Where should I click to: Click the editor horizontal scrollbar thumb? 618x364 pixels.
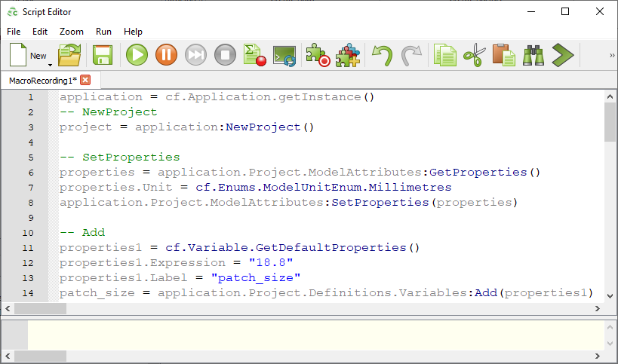click(x=40, y=308)
